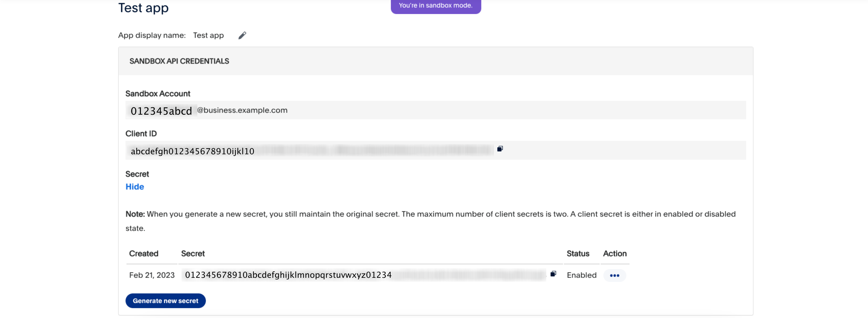Copy the Client ID using the copy icon
Screen dimensions: 868x318
(500, 149)
